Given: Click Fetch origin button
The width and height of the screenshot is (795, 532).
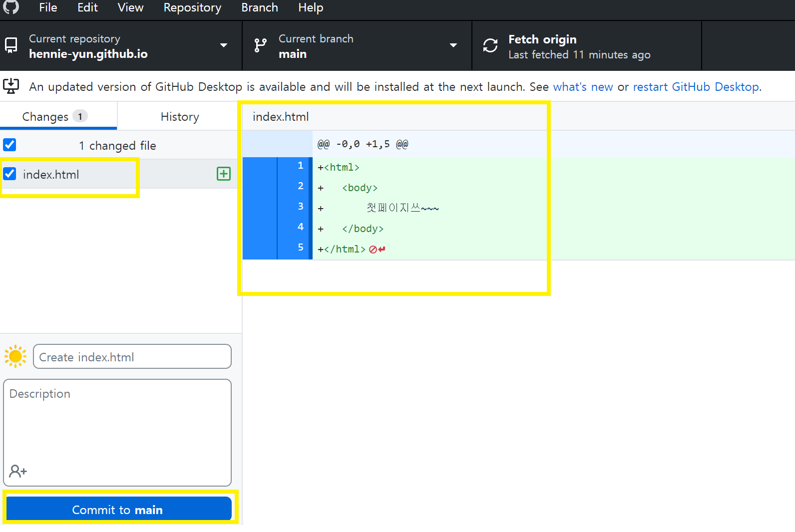Looking at the screenshot, I should pos(587,45).
